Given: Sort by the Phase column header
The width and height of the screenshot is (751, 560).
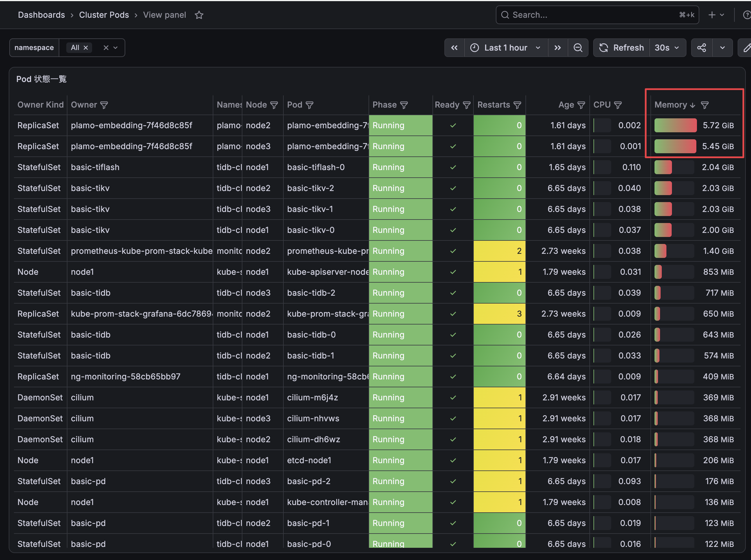Looking at the screenshot, I should (385, 105).
